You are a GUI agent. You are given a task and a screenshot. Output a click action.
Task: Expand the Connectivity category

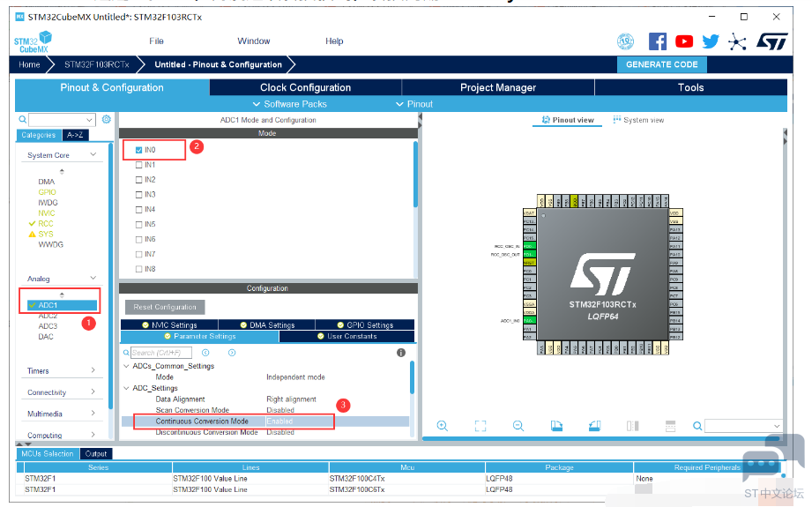coord(61,392)
